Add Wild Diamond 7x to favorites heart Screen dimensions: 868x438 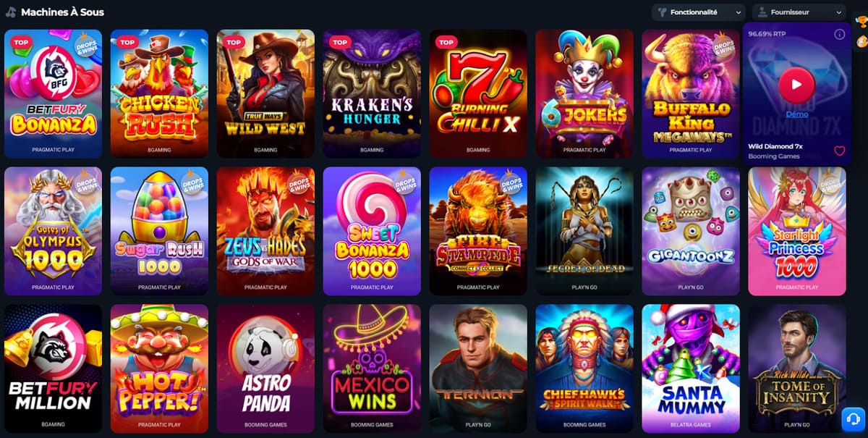point(839,151)
